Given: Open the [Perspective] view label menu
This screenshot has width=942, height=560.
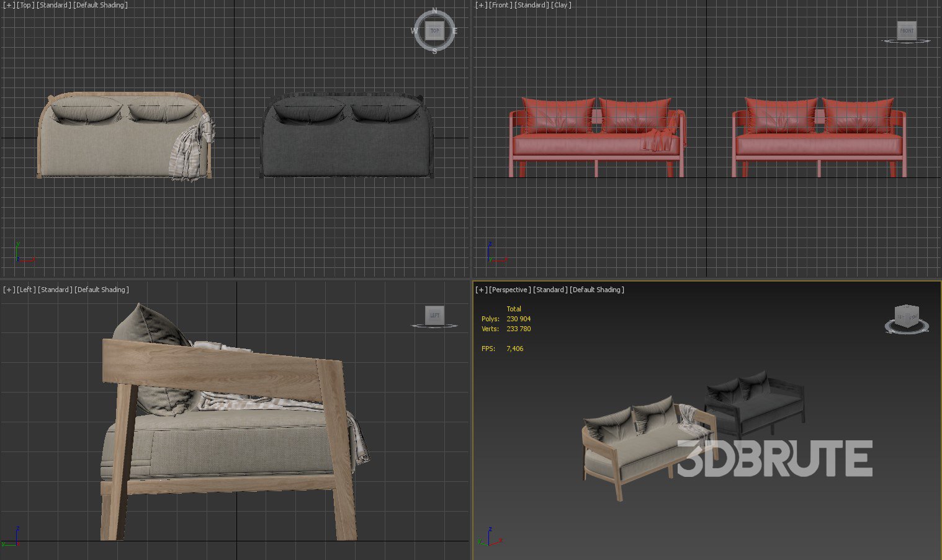Looking at the screenshot, I should pos(510,290).
